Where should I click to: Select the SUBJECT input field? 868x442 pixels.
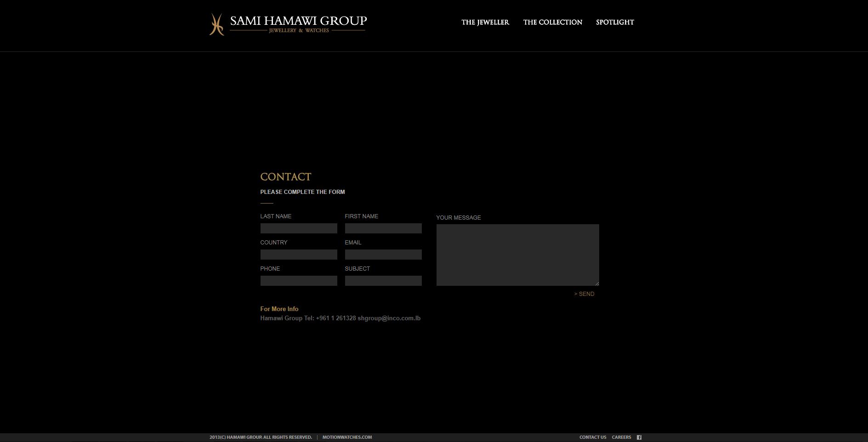[383, 280]
